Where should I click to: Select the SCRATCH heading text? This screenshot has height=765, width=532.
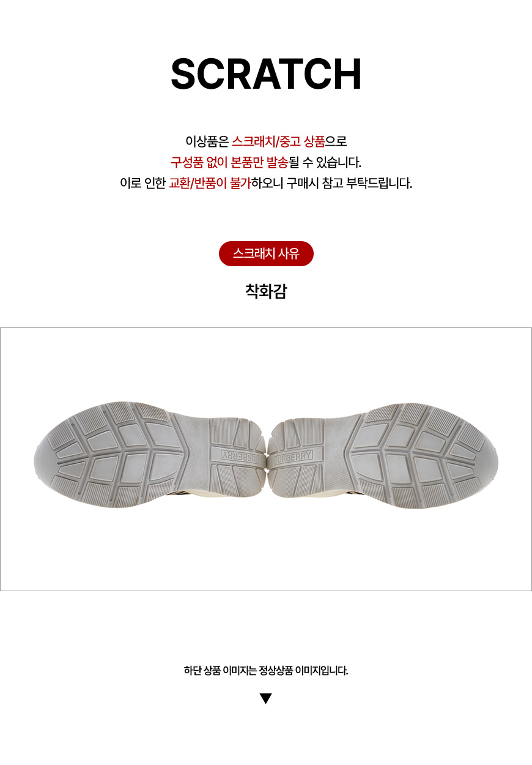click(266, 75)
